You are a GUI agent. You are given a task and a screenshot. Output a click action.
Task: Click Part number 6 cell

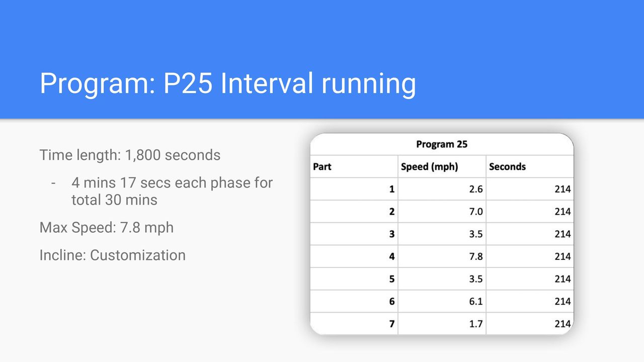tap(354, 301)
